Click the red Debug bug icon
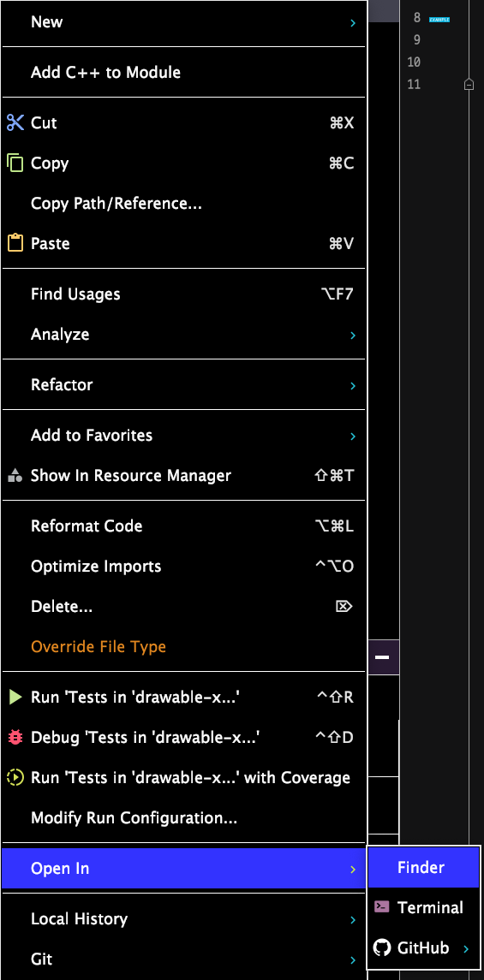The image size is (484, 980). coord(15,738)
